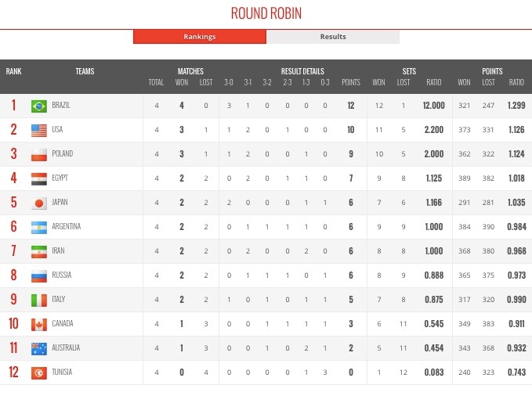The height and width of the screenshot is (396, 532).
Task: Click the Russia flag icon
Action: click(x=39, y=275)
